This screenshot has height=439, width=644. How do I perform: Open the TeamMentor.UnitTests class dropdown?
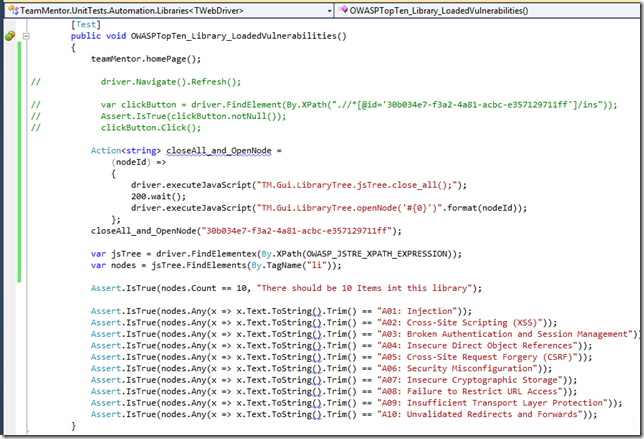(x=169, y=11)
